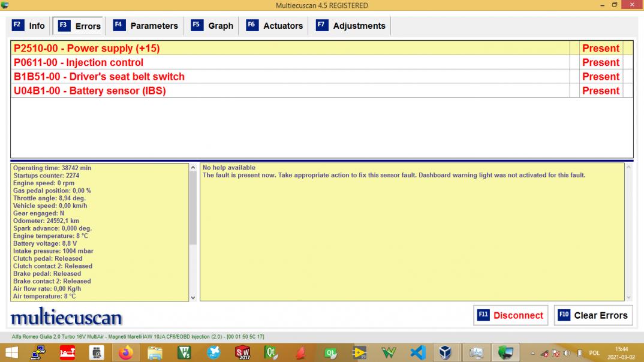644x362 pixels.
Task: Open the Graph tab
Action: pyautogui.click(x=212, y=26)
